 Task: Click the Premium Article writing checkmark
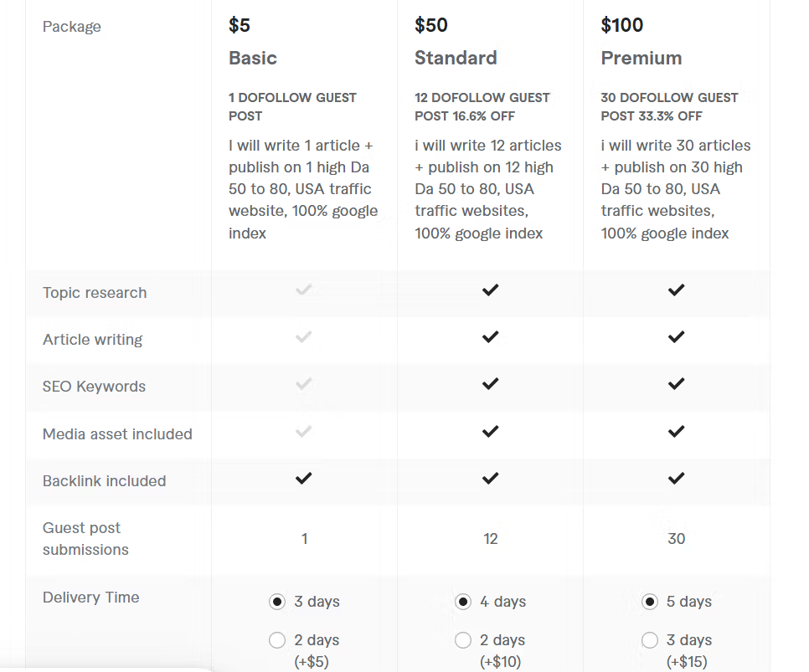(x=677, y=336)
